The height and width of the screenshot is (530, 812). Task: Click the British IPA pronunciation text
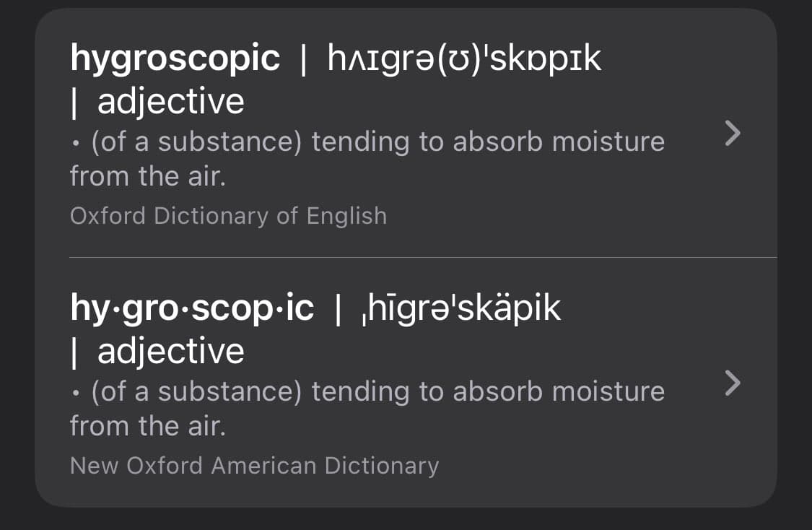pyautogui.click(x=464, y=58)
